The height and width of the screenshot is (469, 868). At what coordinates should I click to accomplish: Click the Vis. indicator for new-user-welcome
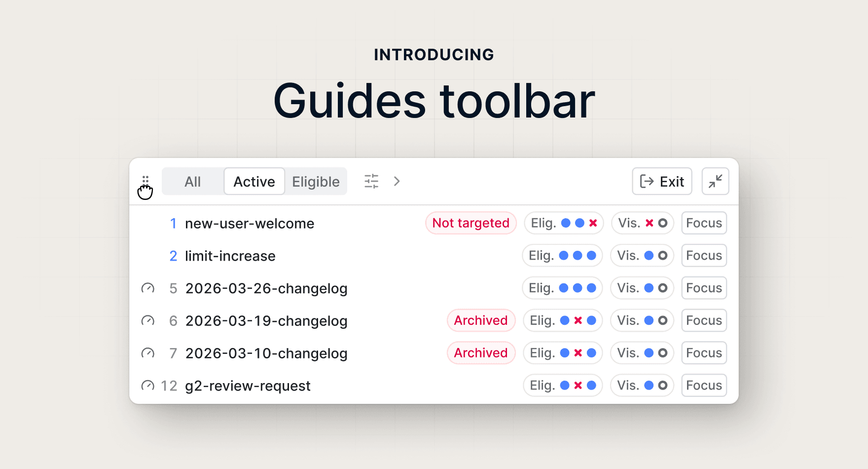click(642, 223)
